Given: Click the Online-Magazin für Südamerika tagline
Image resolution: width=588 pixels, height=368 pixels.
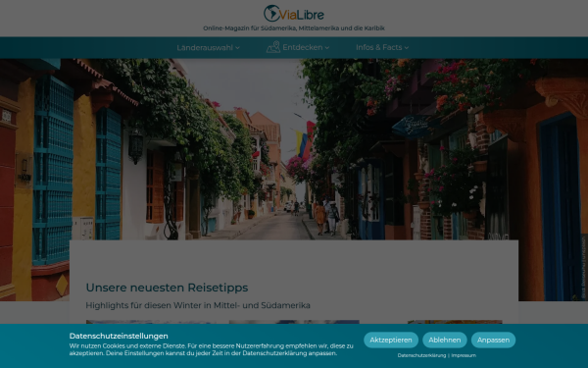Looking at the screenshot, I should pyautogui.click(x=294, y=28).
